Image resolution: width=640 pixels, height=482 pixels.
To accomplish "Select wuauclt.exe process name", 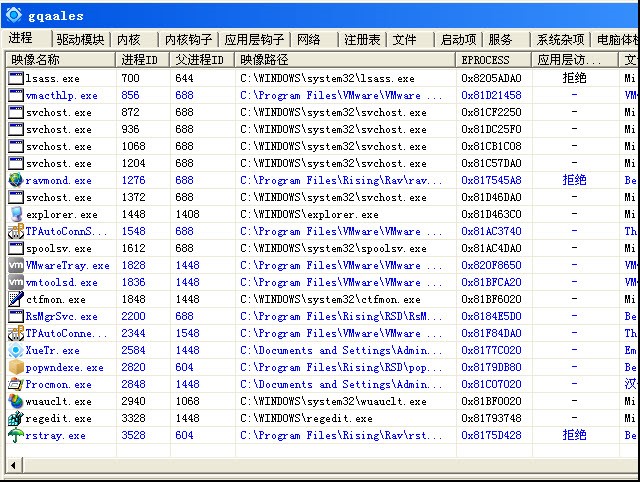I will (x=58, y=402).
